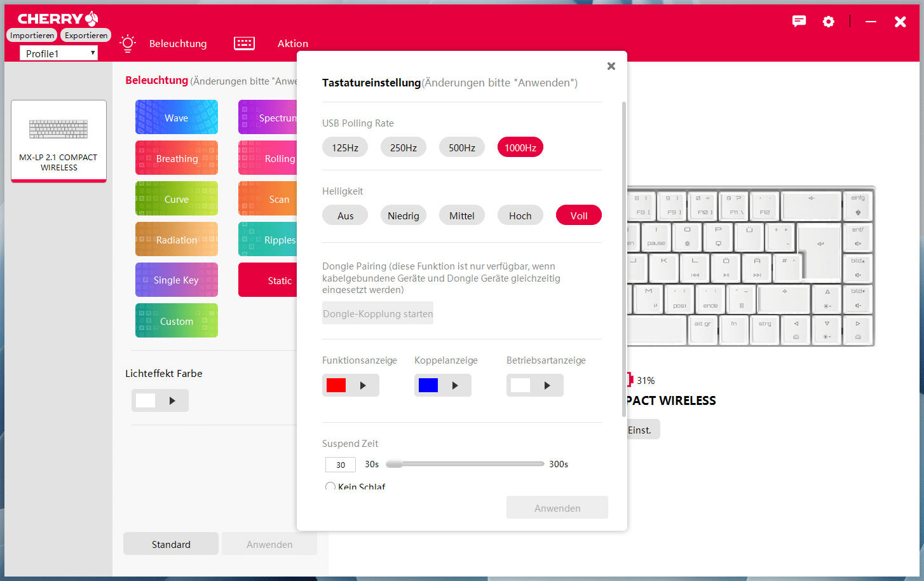Open the Aktion tab
This screenshot has width=924, height=581.
(x=292, y=43)
